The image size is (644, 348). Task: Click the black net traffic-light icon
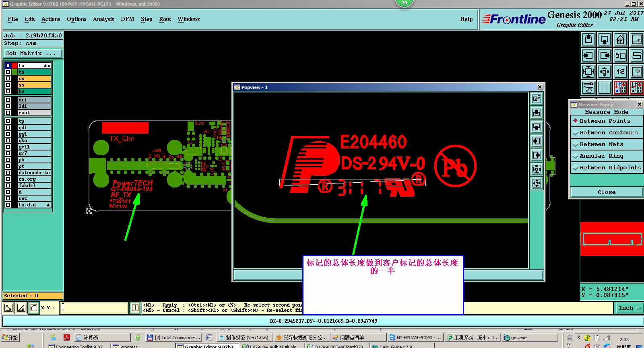click(637, 87)
